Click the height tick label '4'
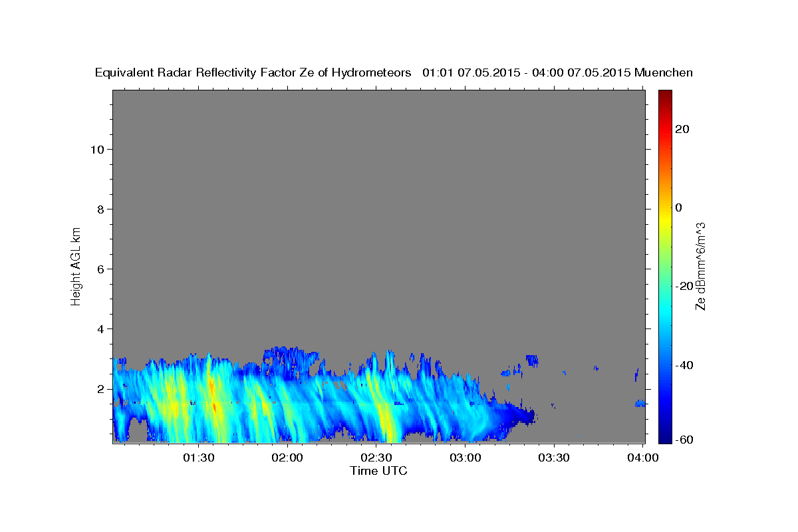The image size is (798, 532). [100, 329]
